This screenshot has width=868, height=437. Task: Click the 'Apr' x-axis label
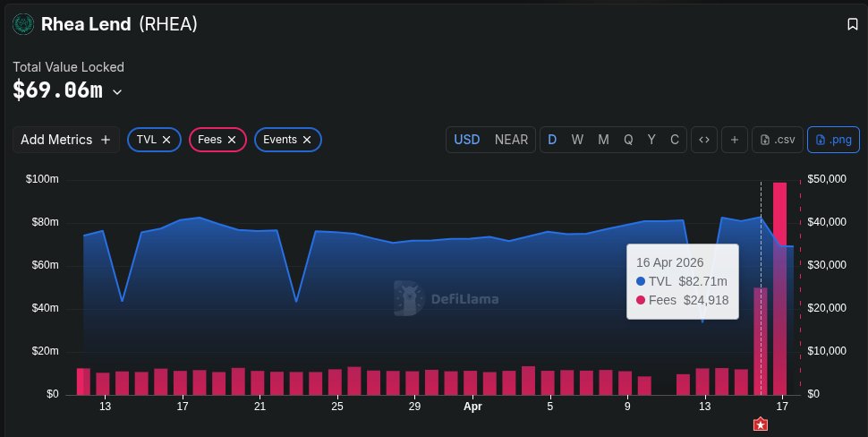tap(472, 407)
